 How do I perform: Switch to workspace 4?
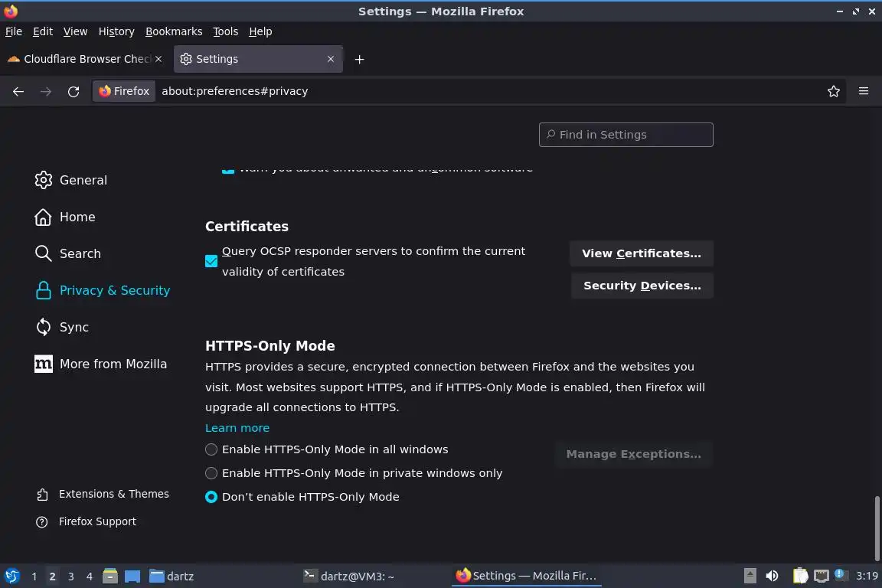89,577
